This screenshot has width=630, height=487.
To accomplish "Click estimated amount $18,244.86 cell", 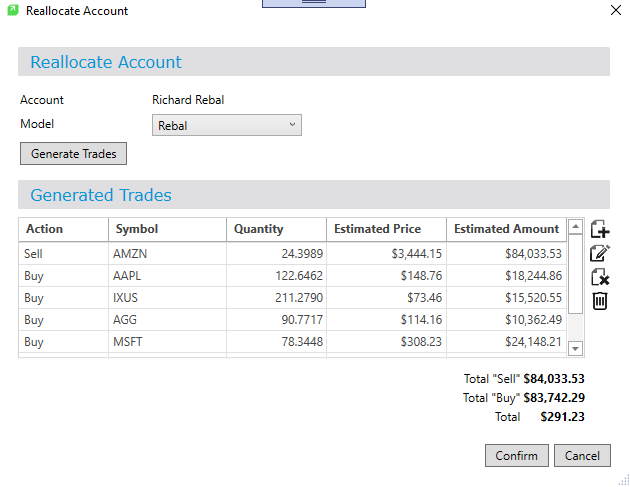I will click(506, 276).
